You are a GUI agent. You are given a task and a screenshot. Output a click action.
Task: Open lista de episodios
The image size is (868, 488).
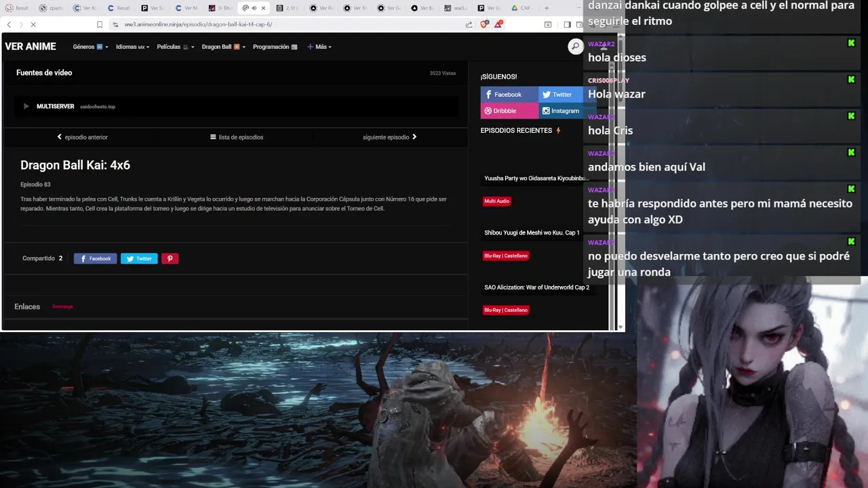coord(237,137)
